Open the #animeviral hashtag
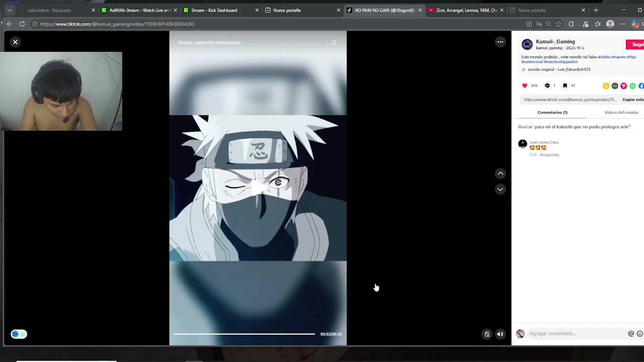644x362 pixels. coord(532,62)
